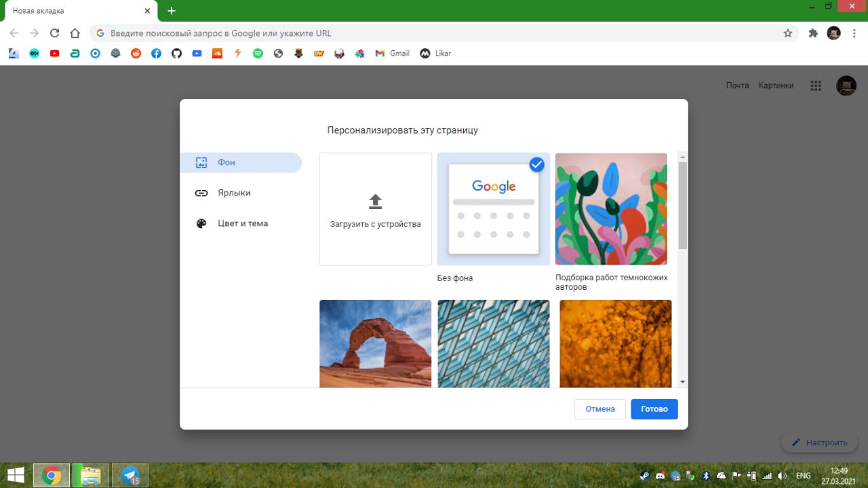
Task: Open the Windows Start menu
Action: 15,475
